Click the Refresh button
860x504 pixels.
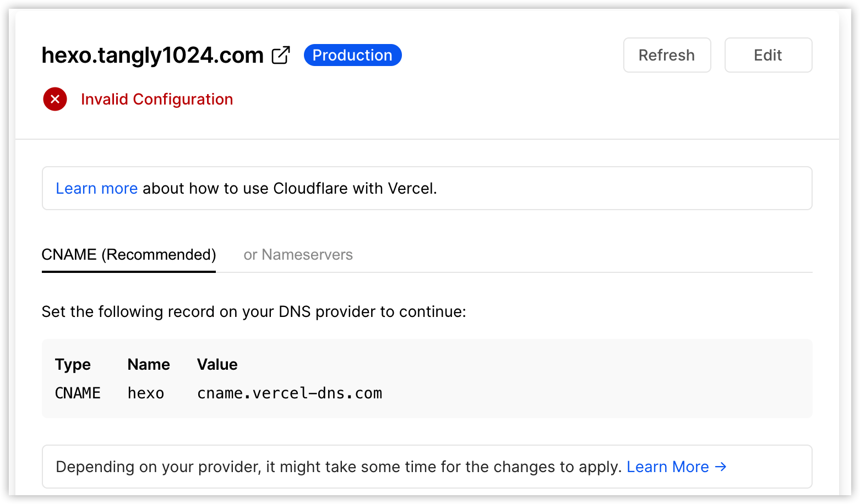[x=667, y=55]
